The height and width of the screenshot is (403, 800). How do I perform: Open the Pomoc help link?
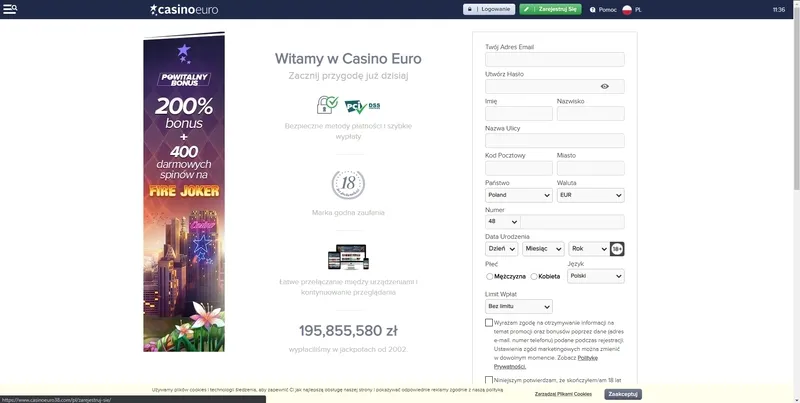608,10
